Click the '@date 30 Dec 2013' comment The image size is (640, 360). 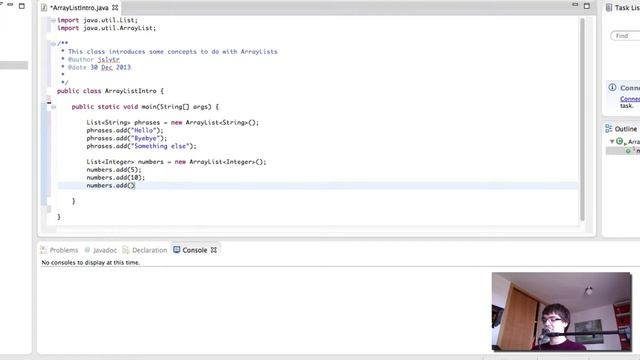tap(99, 67)
